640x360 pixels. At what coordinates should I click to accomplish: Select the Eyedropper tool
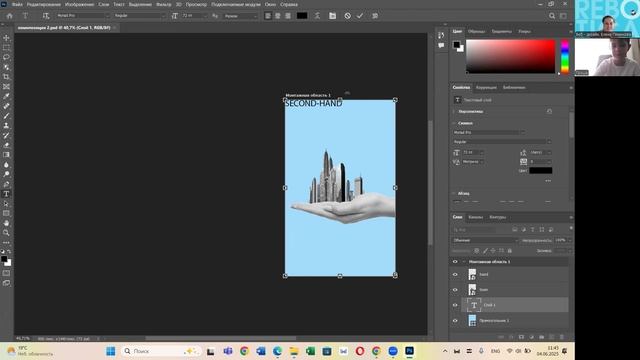[6, 96]
